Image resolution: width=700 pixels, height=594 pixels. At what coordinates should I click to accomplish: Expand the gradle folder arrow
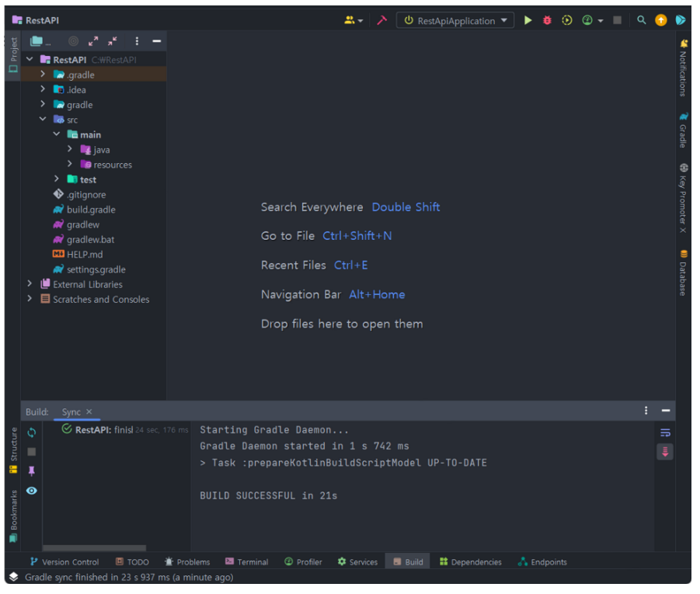tap(44, 104)
